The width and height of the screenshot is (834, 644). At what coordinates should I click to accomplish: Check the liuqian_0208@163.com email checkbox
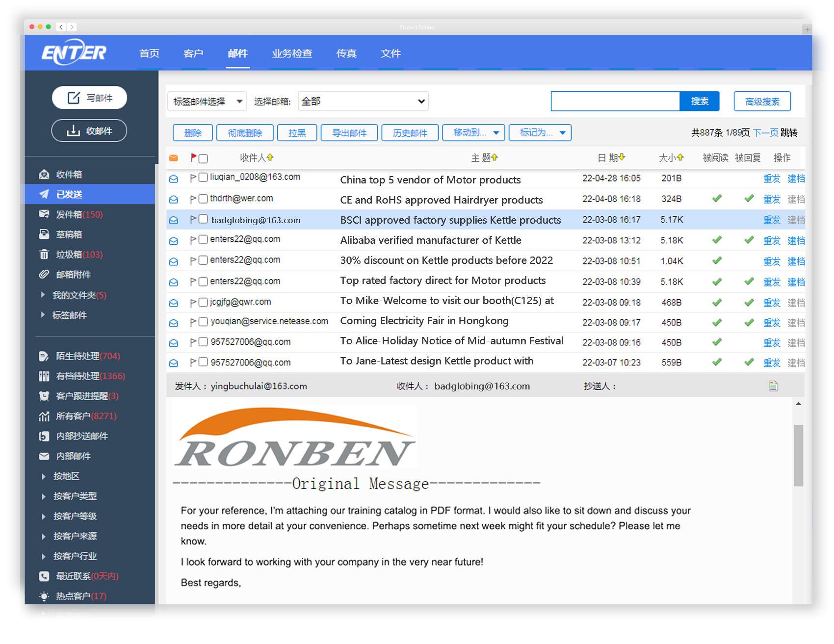[203, 178]
